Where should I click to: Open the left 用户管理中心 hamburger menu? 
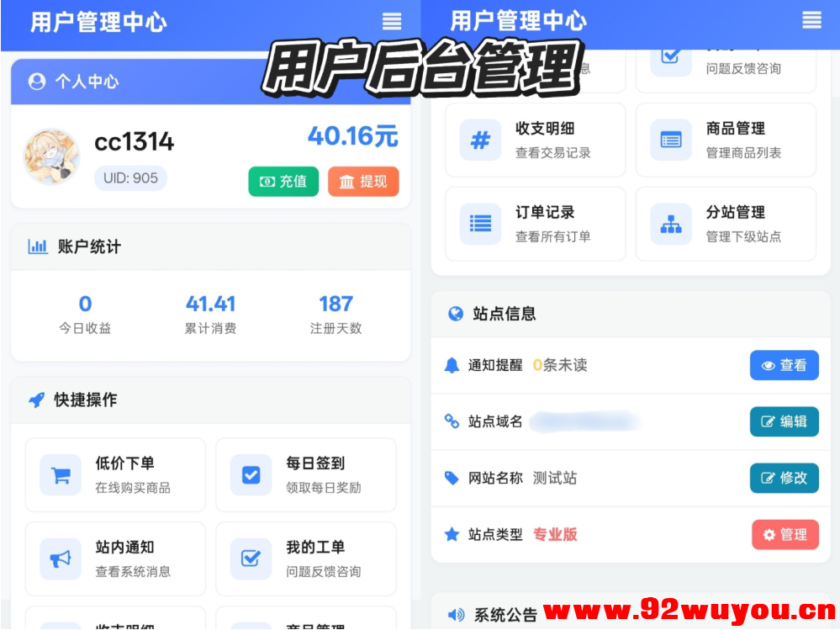[x=392, y=21]
